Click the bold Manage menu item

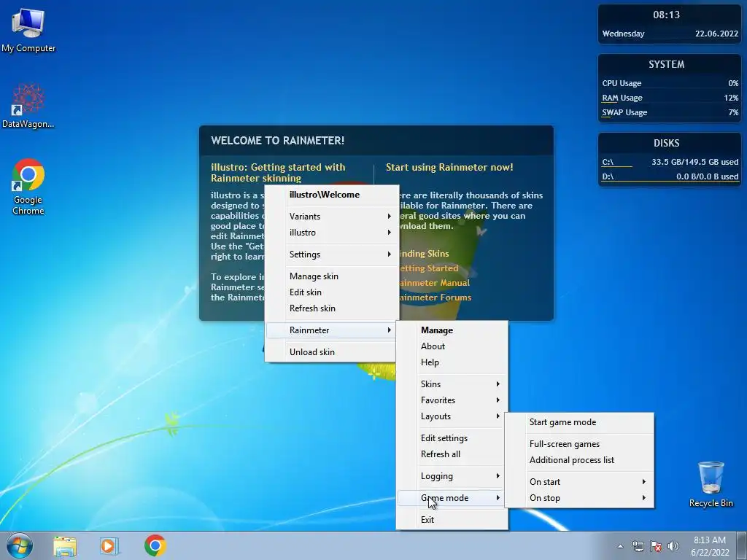[x=452, y=330]
